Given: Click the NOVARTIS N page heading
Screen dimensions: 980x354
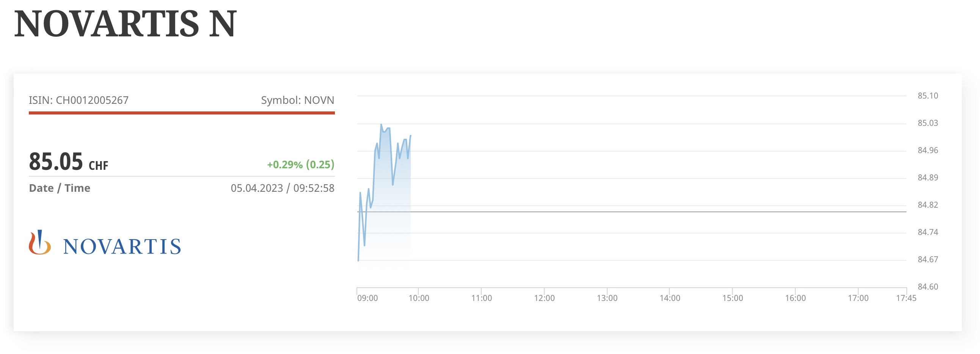Looking at the screenshot, I should click(126, 23).
